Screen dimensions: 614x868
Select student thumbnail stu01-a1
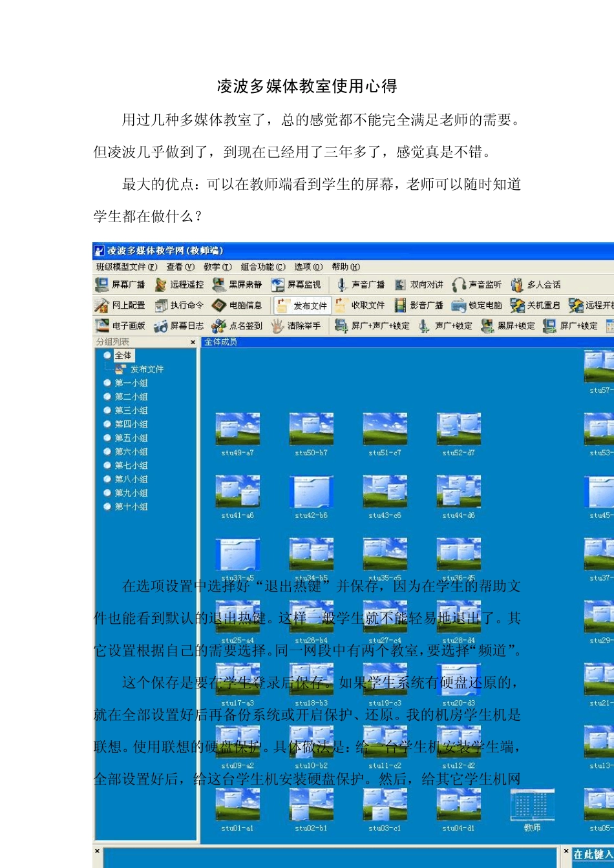(x=238, y=809)
